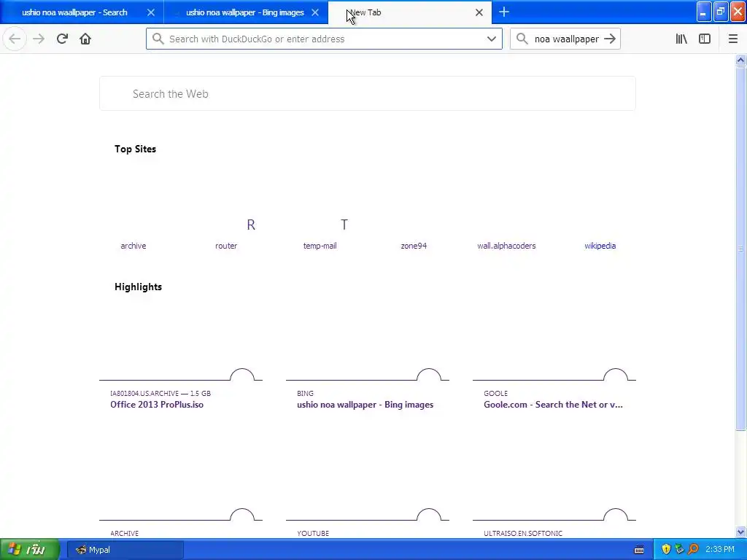Close the 'ushio noa waallpaper - Search' tab
747x560 pixels.
click(x=151, y=12)
